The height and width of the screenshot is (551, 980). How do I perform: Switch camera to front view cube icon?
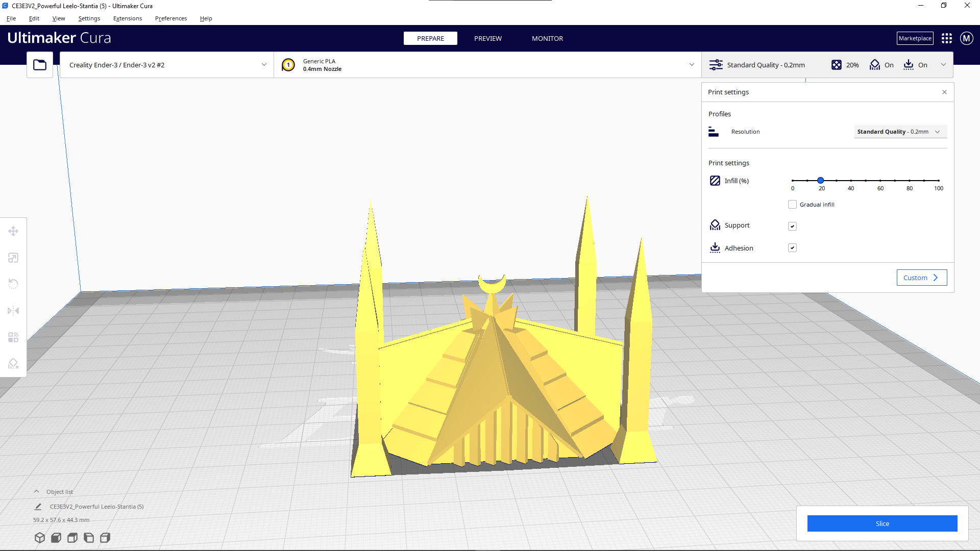click(x=56, y=537)
